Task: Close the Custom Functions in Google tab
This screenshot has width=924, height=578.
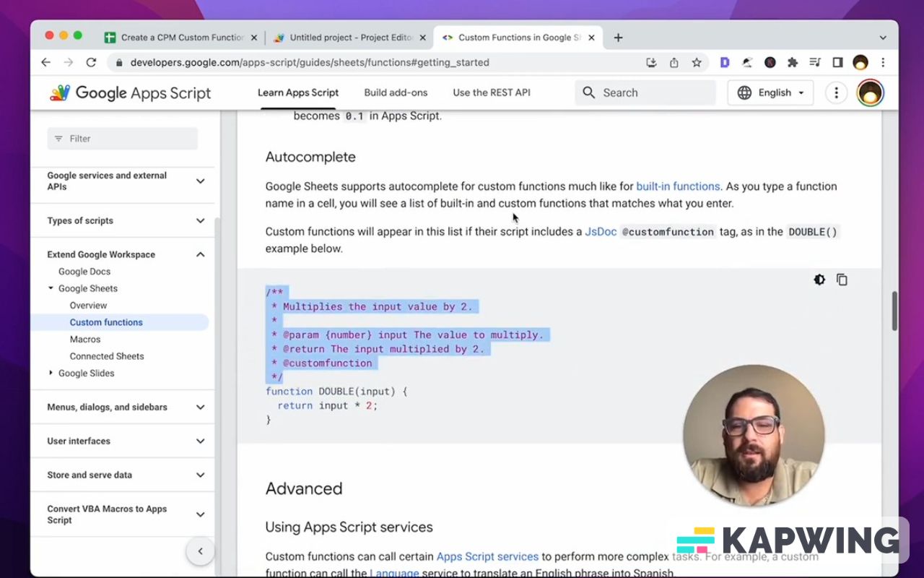Action: point(591,38)
